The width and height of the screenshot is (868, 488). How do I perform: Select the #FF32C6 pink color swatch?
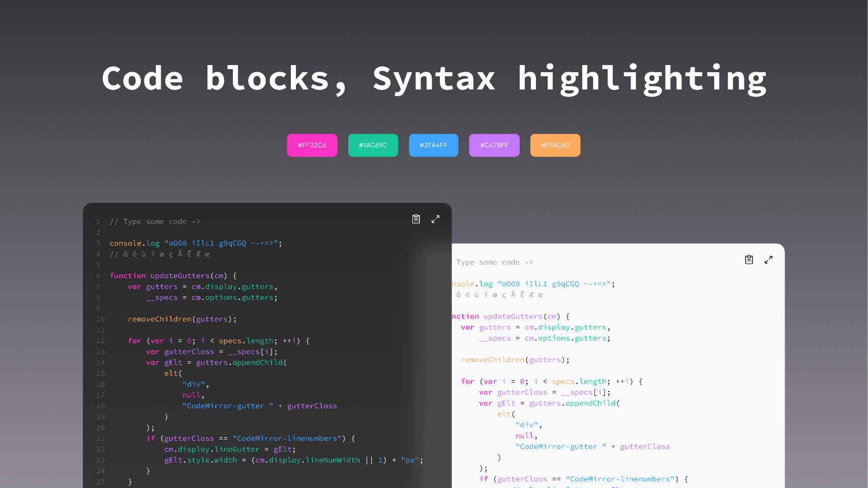(312, 145)
